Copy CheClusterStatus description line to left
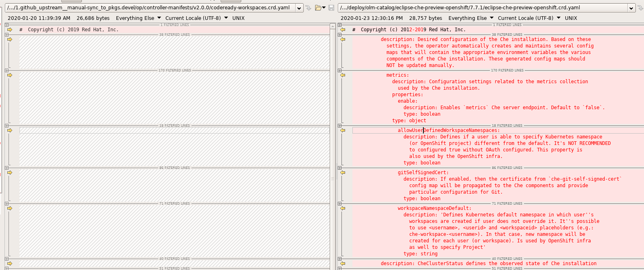Screen dimensions: 644x270 click(x=343, y=264)
